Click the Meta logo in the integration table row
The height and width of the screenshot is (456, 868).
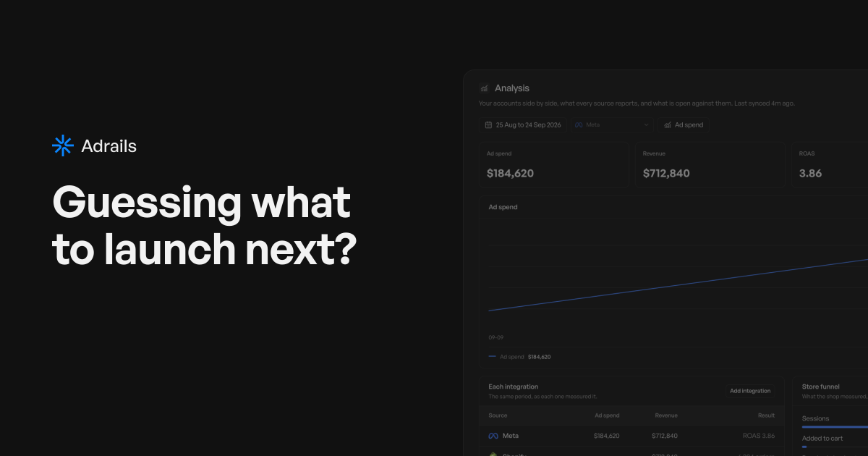(493, 436)
